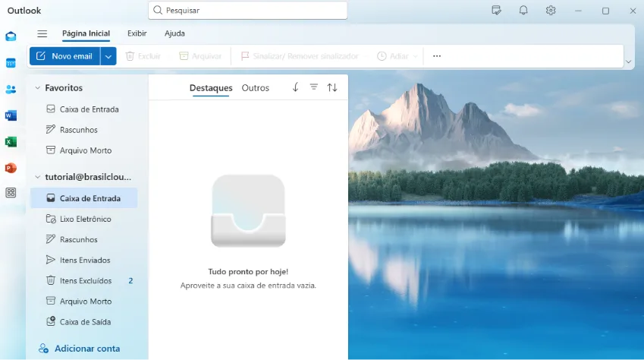This screenshot has height=360, width=644.
Task: Open Settings gear in title bar
Action: [x=551, y=11]
